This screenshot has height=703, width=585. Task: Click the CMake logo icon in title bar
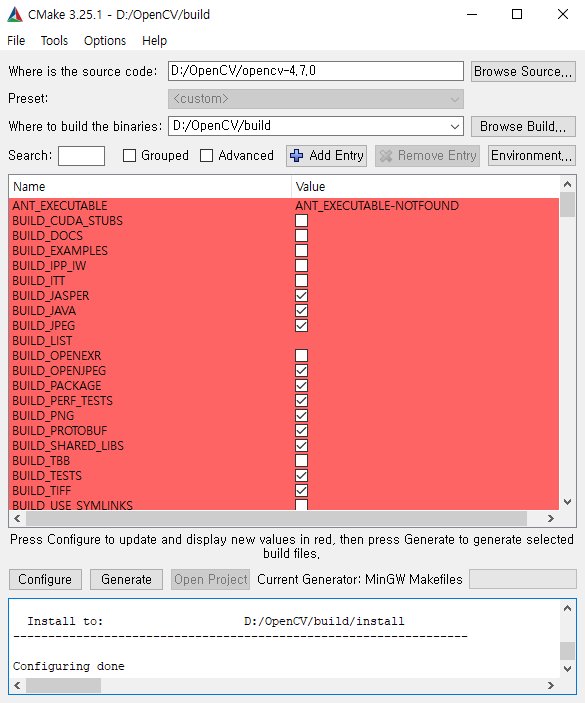point(15,14)
